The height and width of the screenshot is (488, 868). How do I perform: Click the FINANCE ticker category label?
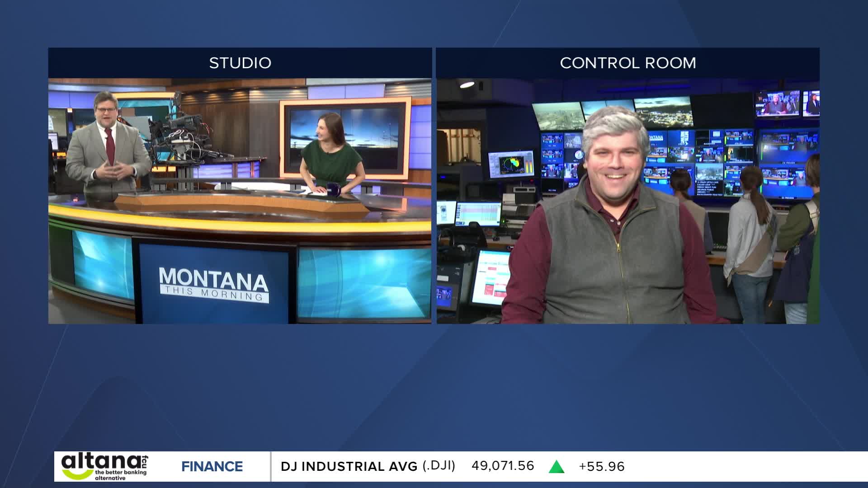tap(212, 466)
